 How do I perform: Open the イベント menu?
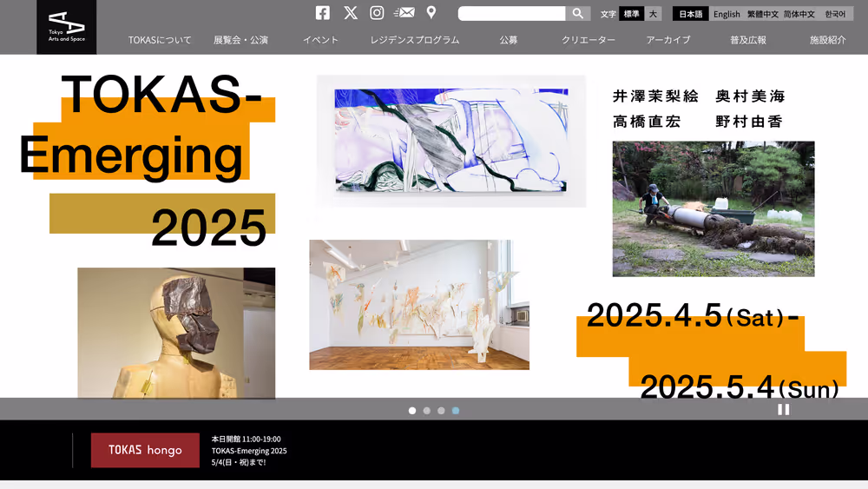320,40
